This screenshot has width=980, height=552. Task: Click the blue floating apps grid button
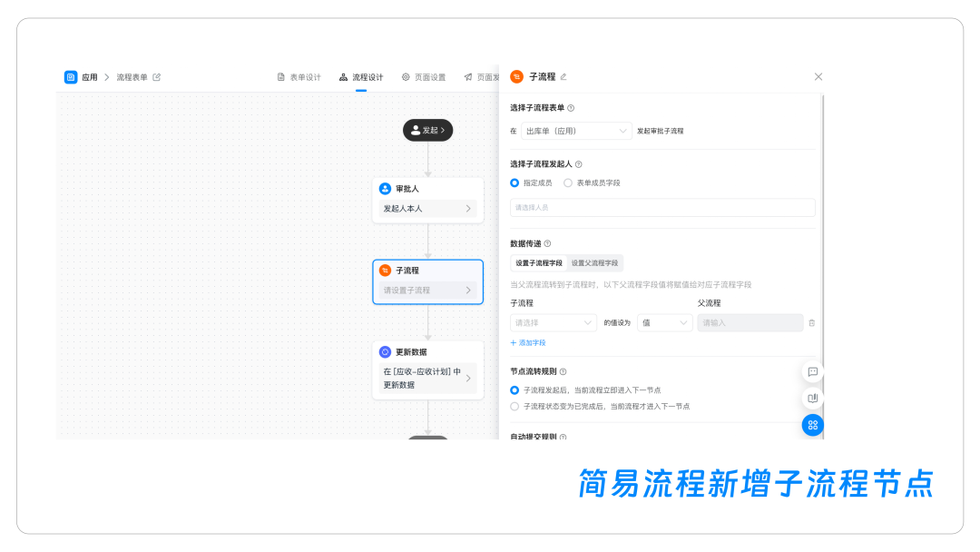tap(812, 425)
